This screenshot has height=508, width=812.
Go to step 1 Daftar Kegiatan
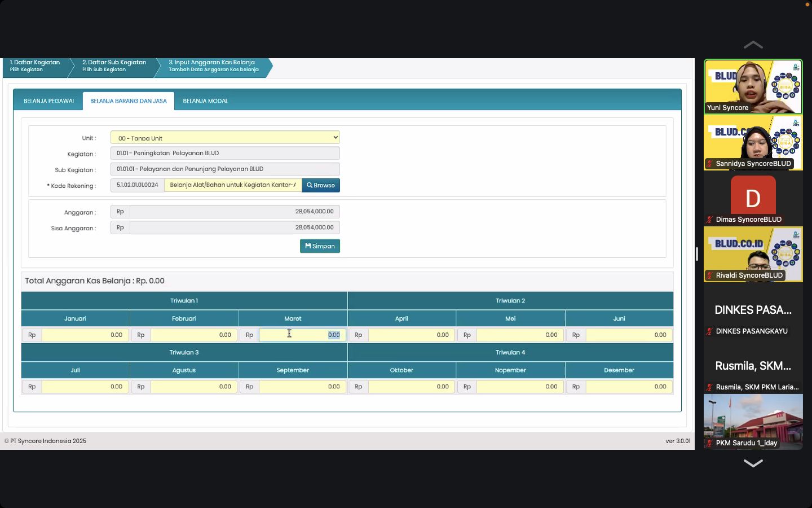tap(35, 66)
